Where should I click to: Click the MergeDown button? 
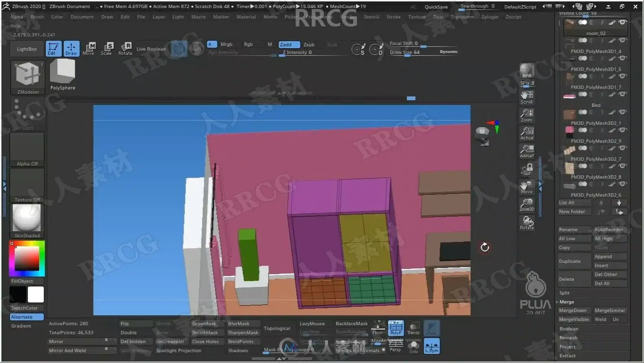pyautogui.click(x=575, y=311)
